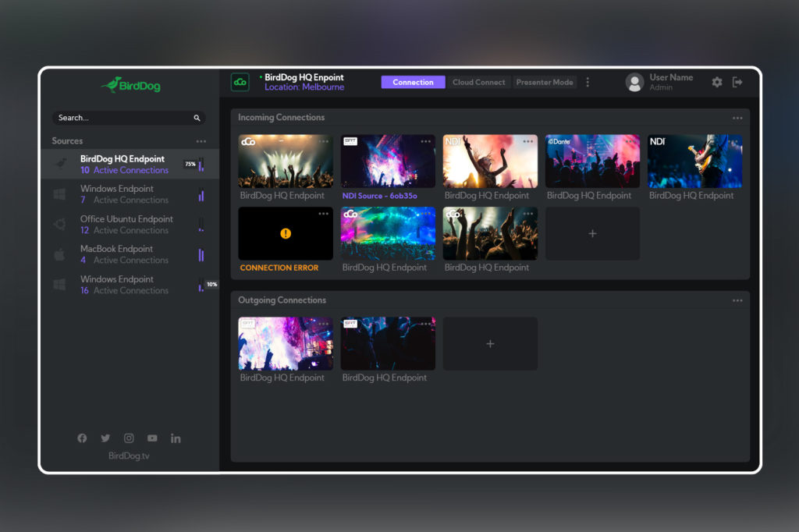The image size is (799, 532).
Task: Click in the Search field
Action: tap(129, 118)
